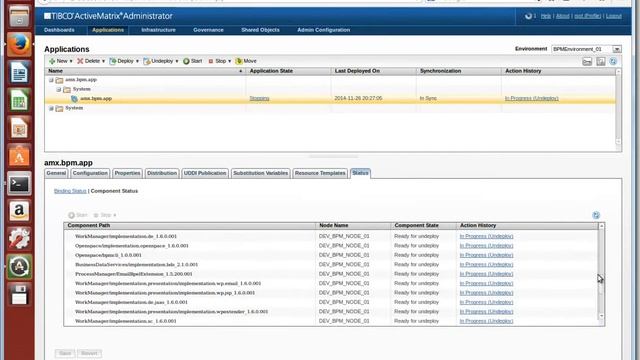640x360 pixels.
Task: Switch to the General tab
Action: click(56, 173)
